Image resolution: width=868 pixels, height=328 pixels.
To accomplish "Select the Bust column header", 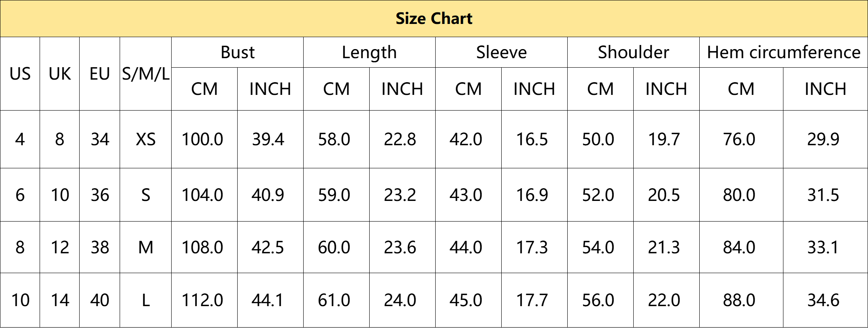I will [237, 52].
